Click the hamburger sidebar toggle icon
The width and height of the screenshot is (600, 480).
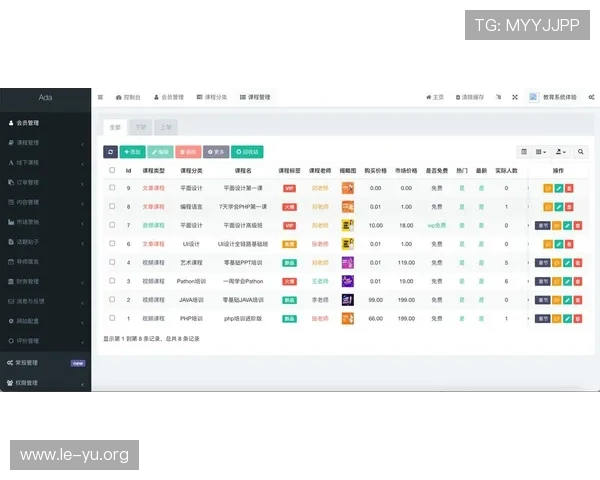[x=100, y=97]
